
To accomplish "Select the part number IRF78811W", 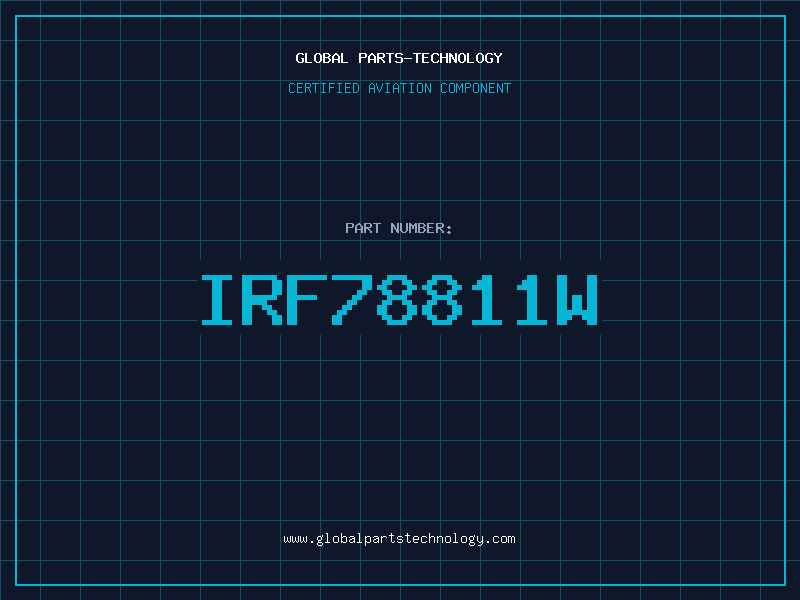I will pos(399,300).
